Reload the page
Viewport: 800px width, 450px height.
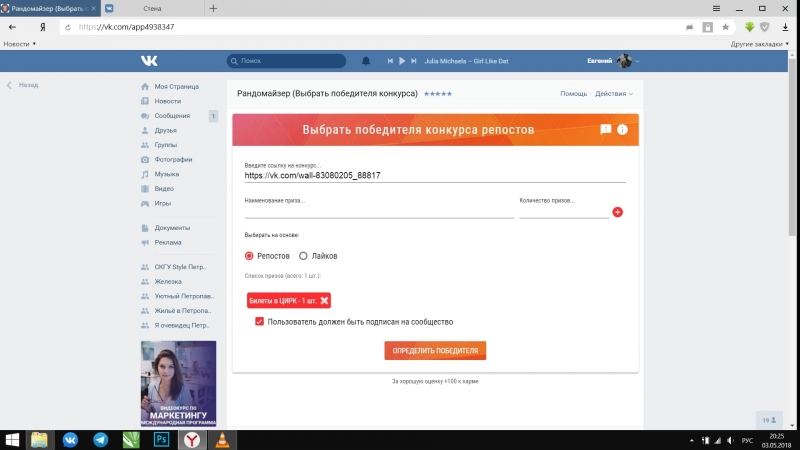tap(68, 27)
